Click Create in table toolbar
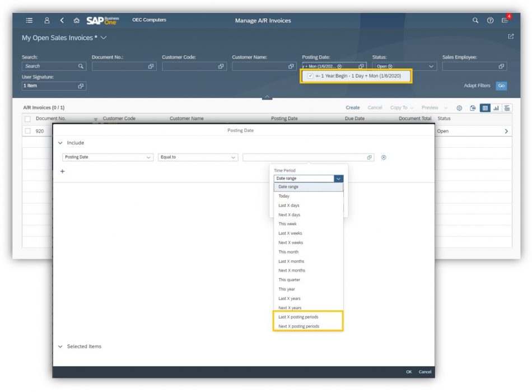This screenshot has width=532, height=392. 352,108
